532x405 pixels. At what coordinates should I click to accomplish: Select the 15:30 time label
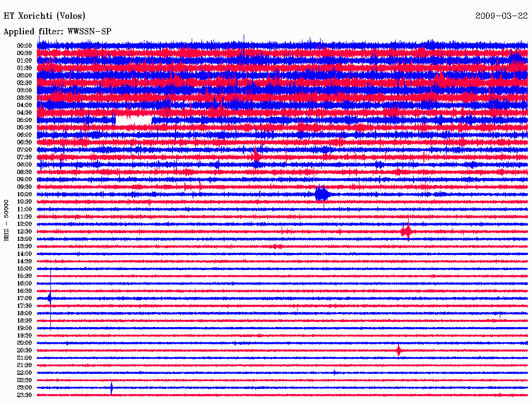[24, 276]
